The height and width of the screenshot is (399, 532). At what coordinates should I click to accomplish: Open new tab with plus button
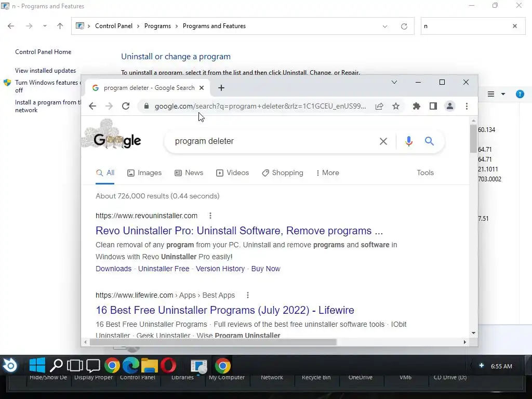tap(221, 88)
